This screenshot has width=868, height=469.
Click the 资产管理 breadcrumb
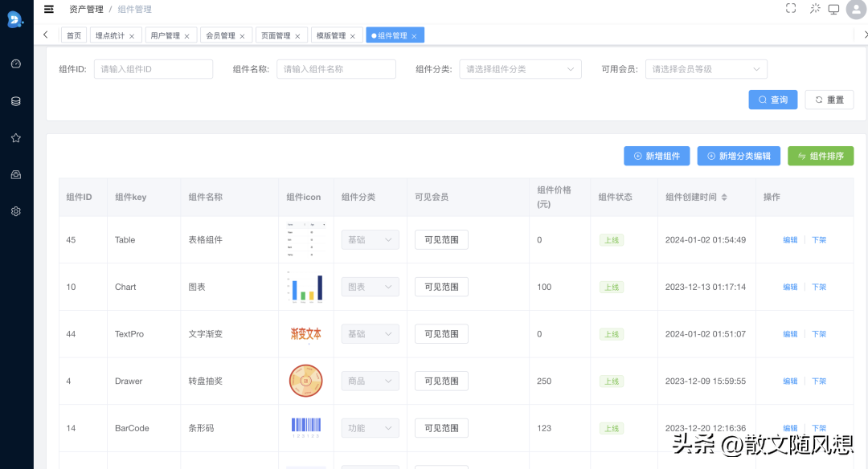click(x=86, y=9)
